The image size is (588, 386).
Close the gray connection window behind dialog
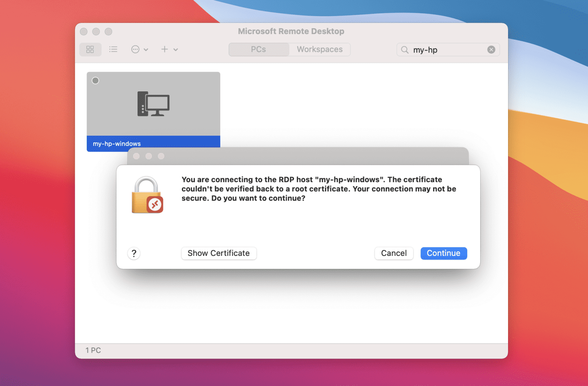pos(136,156)
